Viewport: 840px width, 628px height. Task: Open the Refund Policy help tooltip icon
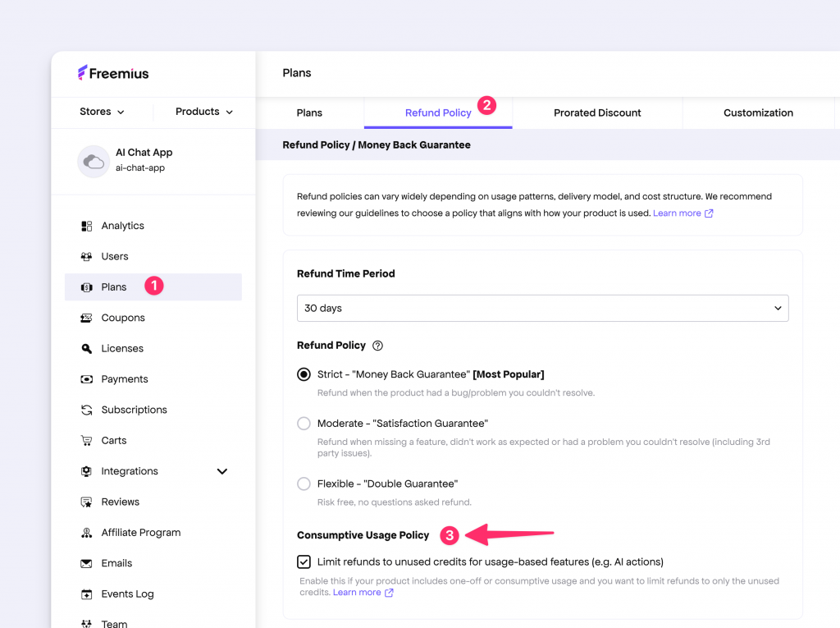click(x=377, y=345)
